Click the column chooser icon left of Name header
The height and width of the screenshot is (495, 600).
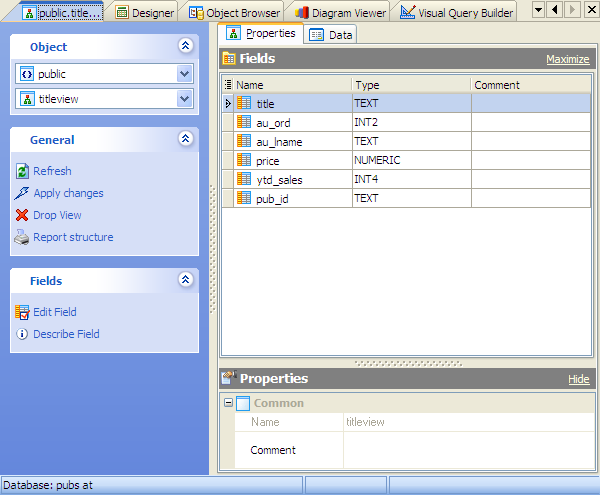pos(228,85)
